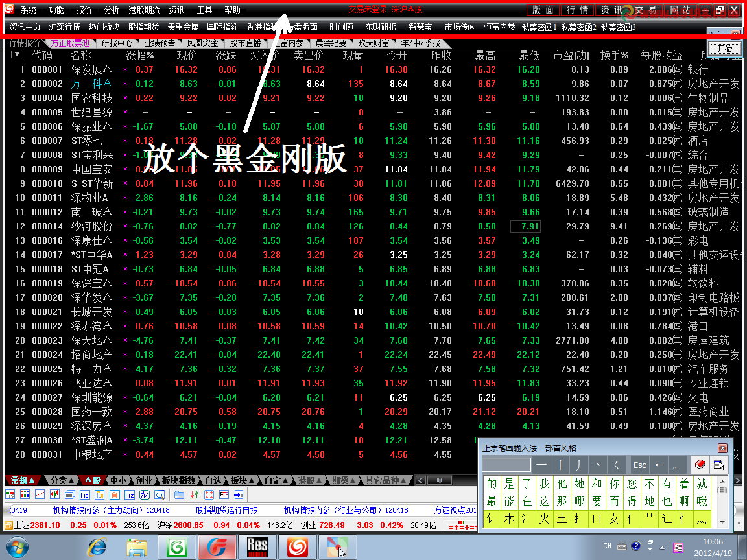Click the red book icon in input method

pyautogui.click(x=700, y=464)
